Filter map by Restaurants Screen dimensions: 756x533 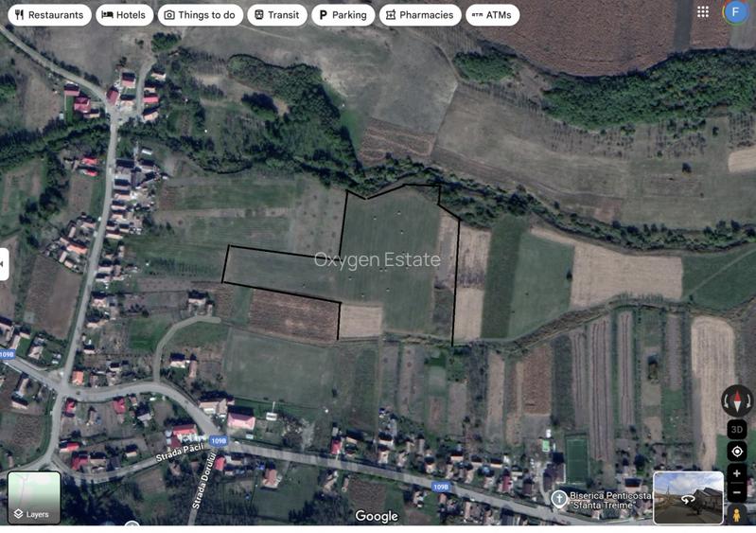pyautogui.click(x=49, y=15)
